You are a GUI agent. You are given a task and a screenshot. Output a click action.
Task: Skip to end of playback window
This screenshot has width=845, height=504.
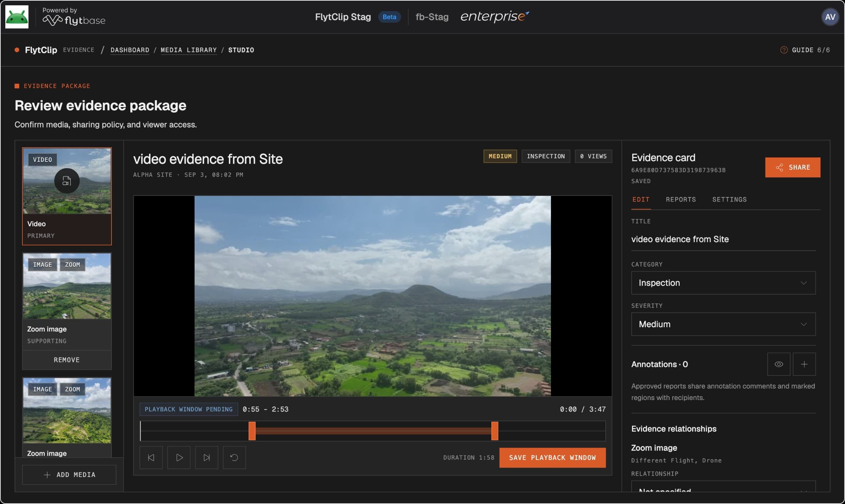[207, 458]
